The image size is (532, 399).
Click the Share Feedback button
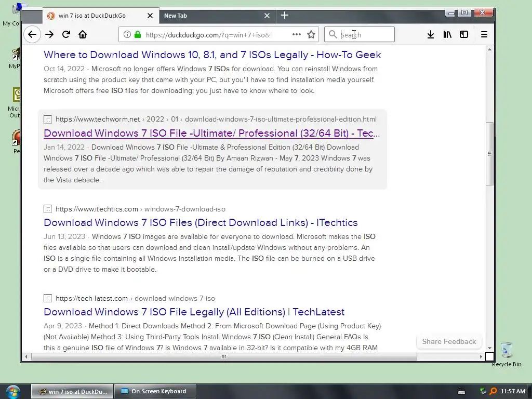tap(449, 342)
